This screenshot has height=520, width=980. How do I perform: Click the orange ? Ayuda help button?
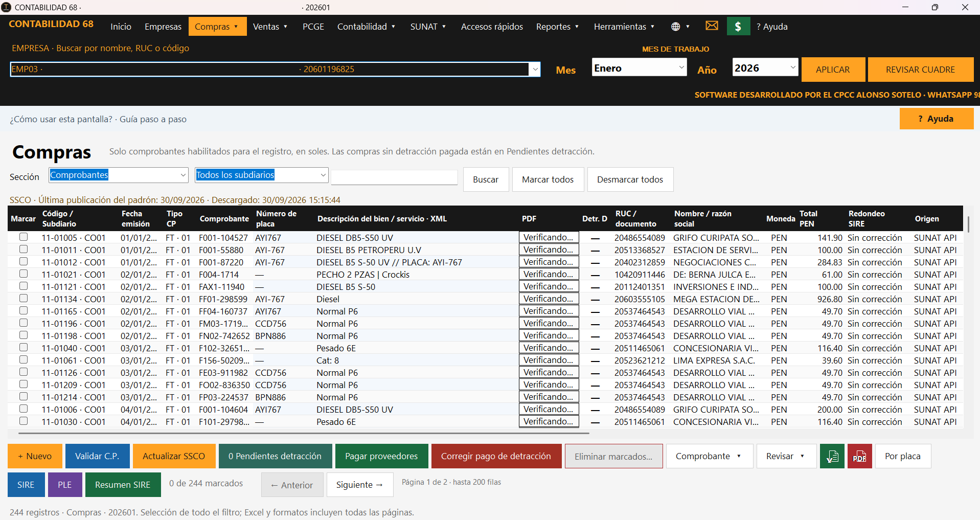click(x=937, y=119)
